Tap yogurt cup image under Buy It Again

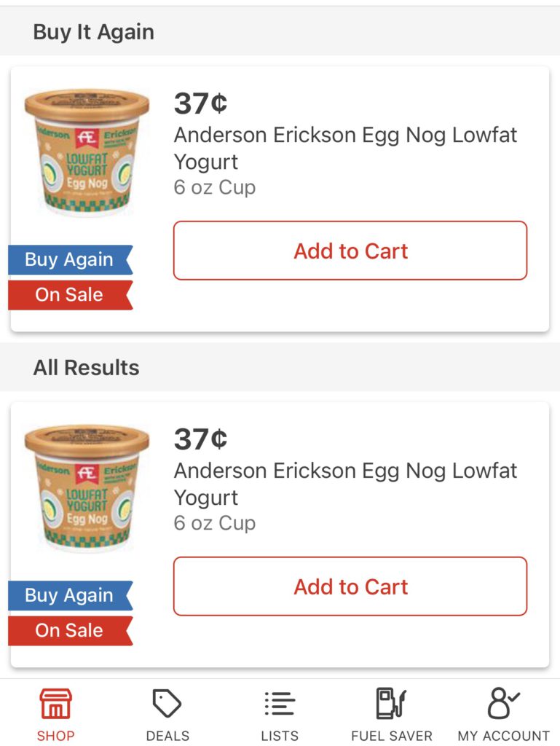(87, 152)
